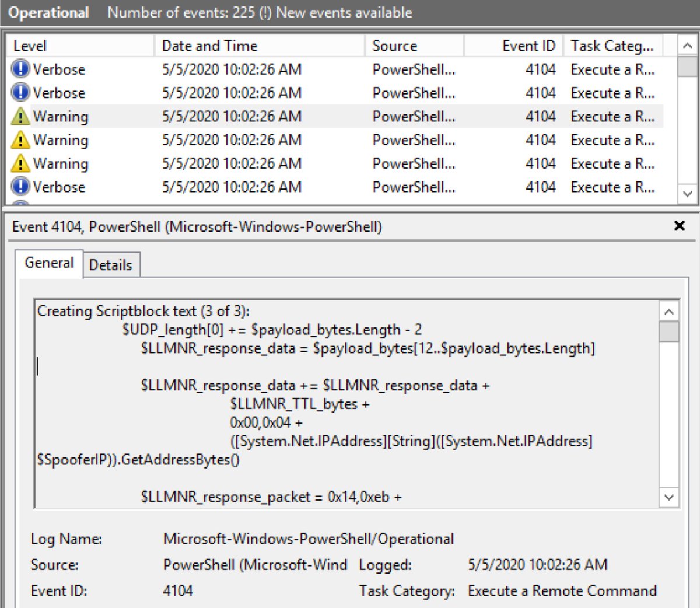Screen dimensions: 700x608
Task: Click event list scroll up arrow
Action: pyautogui.click(x=688, y=46)
